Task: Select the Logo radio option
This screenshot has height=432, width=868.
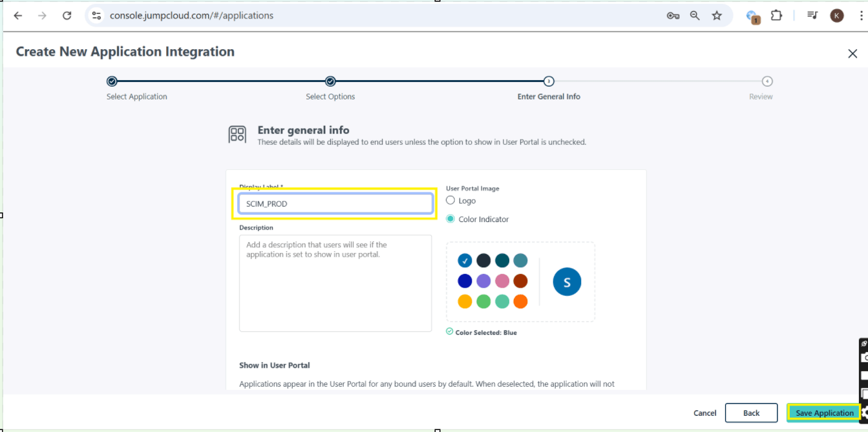Action: tap(450, 200)
